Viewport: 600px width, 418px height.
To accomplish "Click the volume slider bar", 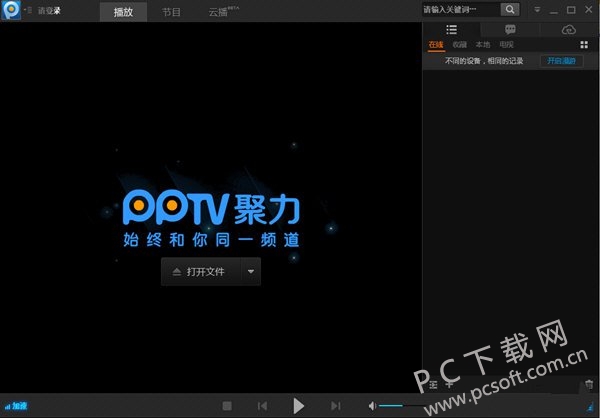I will point(402,405).
